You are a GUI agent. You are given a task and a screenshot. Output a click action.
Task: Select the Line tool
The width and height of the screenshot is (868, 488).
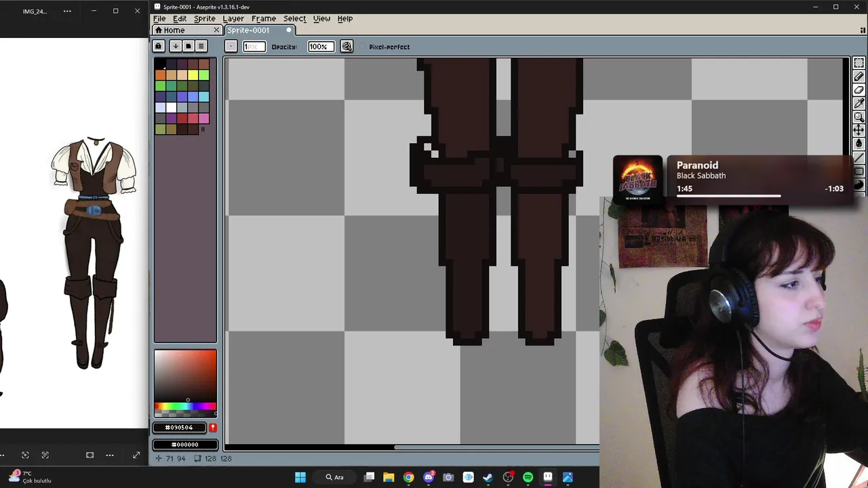(859, 157)
